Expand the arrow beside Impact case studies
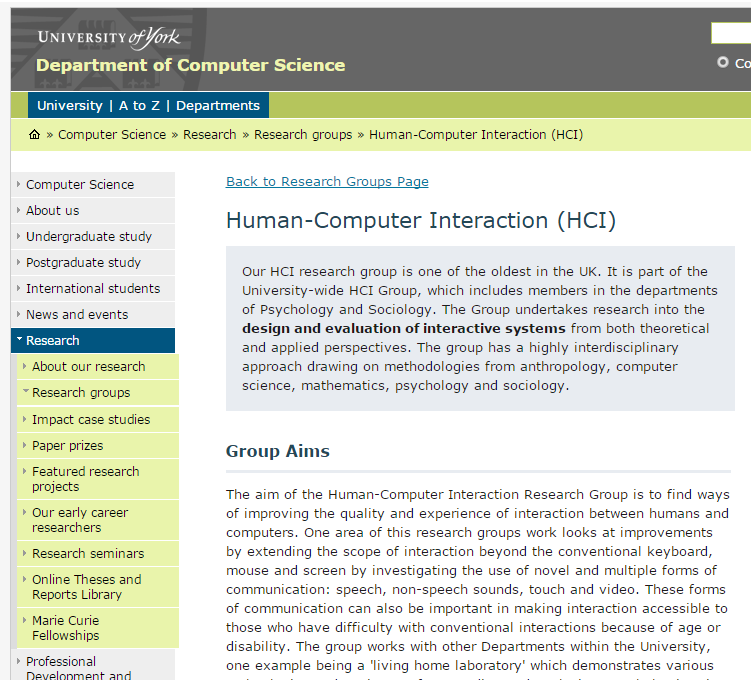751x680 pixels. click(24, 419)
